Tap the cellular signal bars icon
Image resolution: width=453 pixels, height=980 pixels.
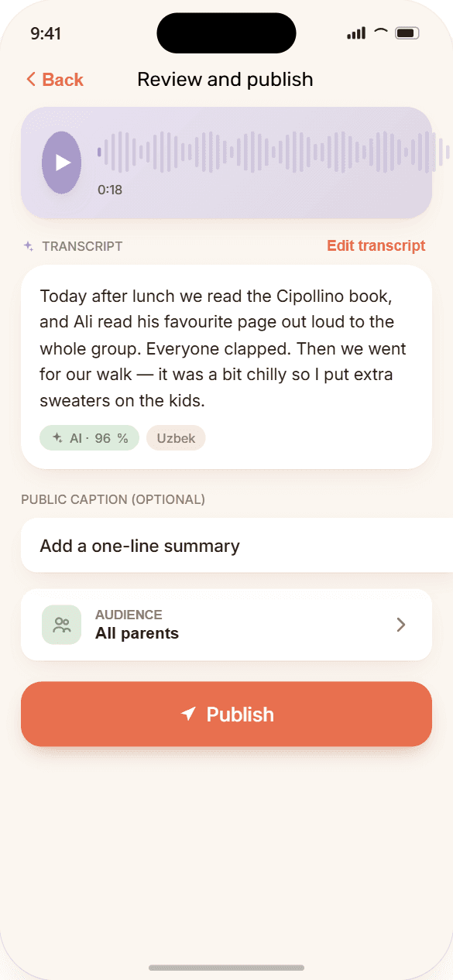click(356, 33)
